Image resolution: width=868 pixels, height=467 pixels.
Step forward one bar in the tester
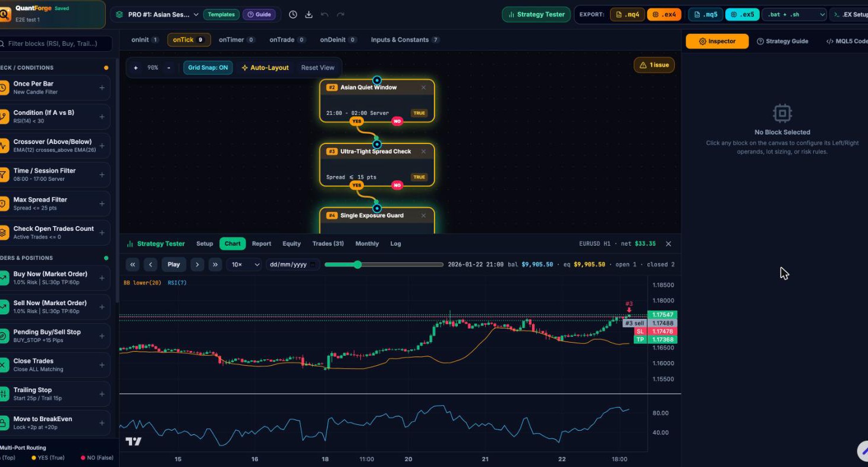pyautogui.click(x=197, y=264)
